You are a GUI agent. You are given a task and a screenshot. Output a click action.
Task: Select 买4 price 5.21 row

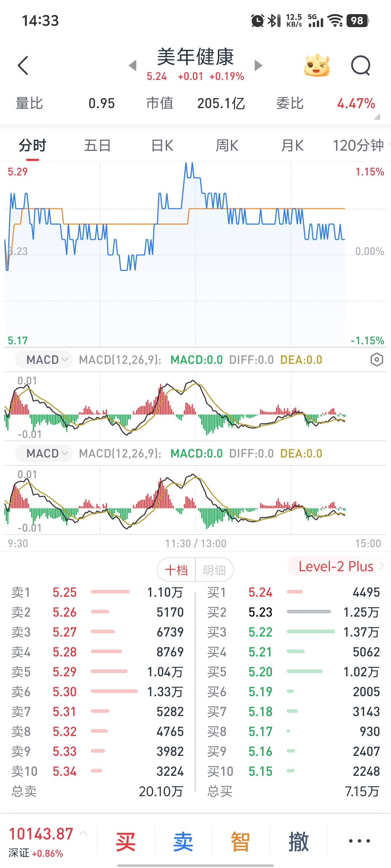[293, 652]
